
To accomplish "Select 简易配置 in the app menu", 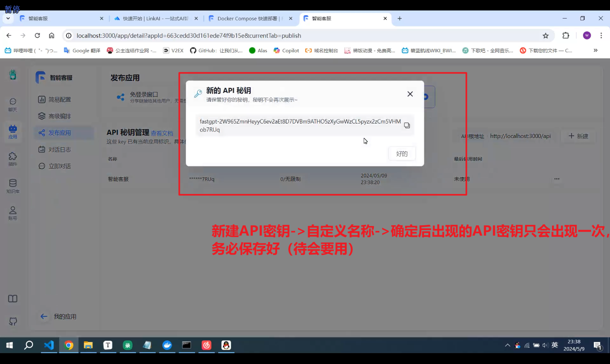I will click(x=59, y=99).
